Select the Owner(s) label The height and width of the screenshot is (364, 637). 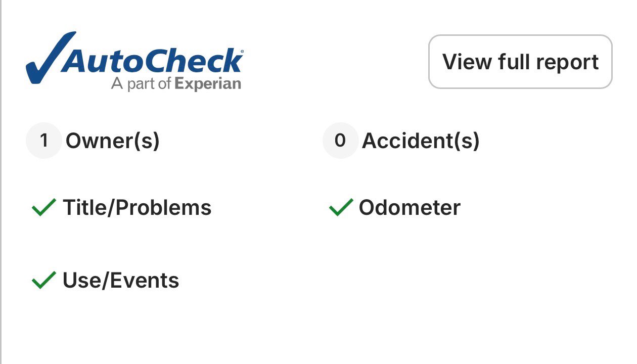pyautogui.click(x=113, y=141)
